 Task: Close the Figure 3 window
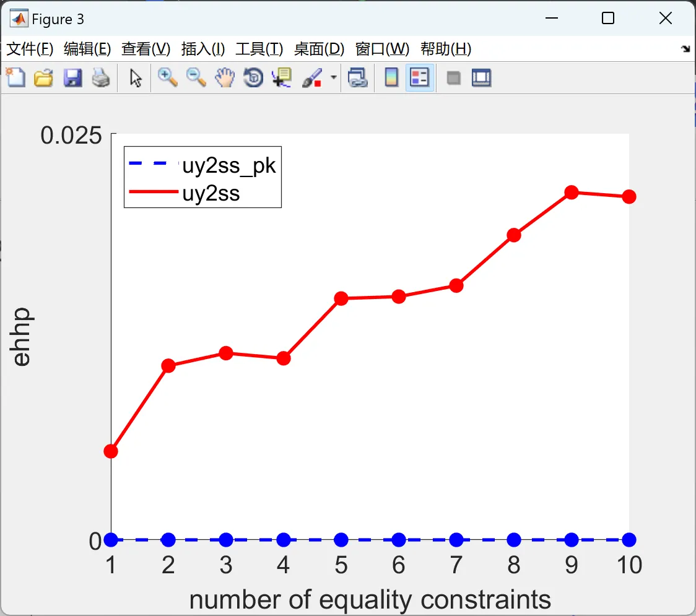click(x=666, y=18)
